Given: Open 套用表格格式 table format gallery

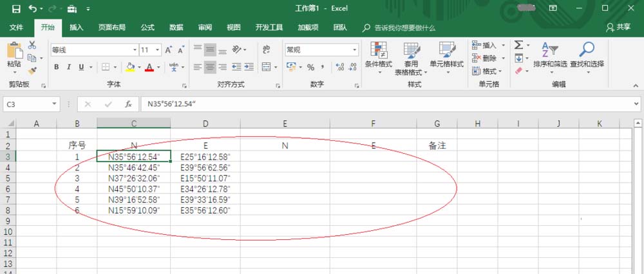Looking at the screenshot, I should (x=411, y=59).
